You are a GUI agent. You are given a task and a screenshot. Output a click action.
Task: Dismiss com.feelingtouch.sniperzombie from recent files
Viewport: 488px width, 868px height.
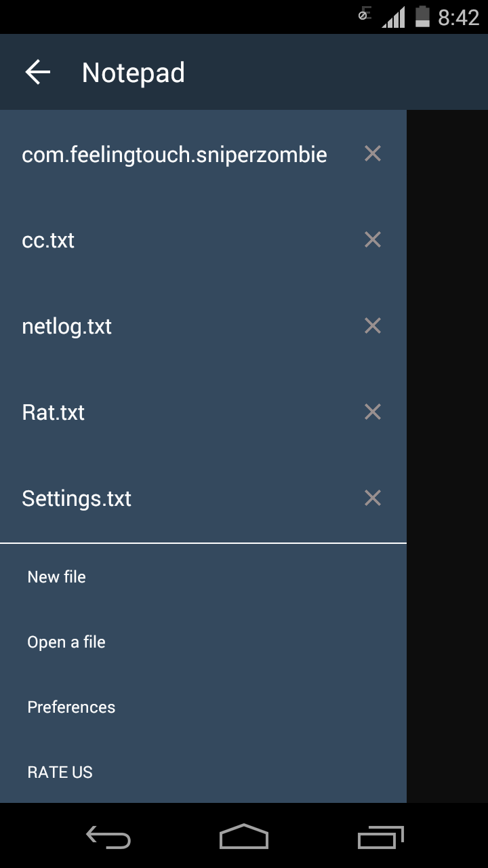[372, 153]
